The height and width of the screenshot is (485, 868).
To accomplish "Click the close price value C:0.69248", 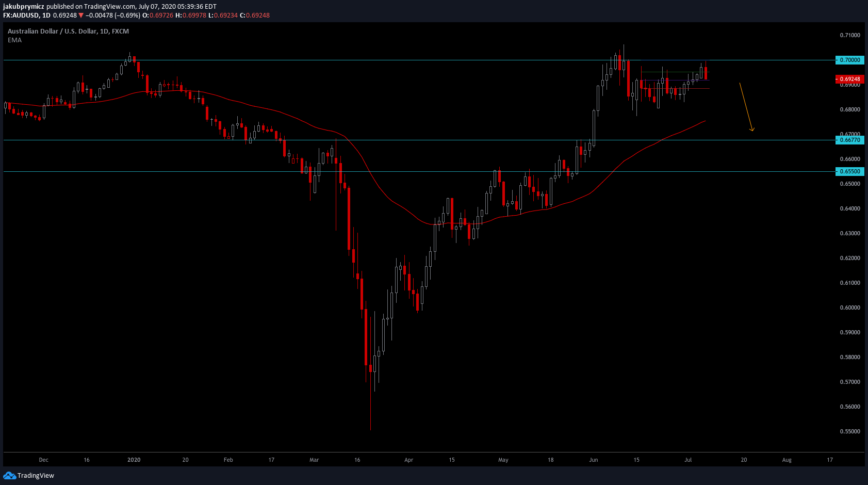I will point(255,15).
